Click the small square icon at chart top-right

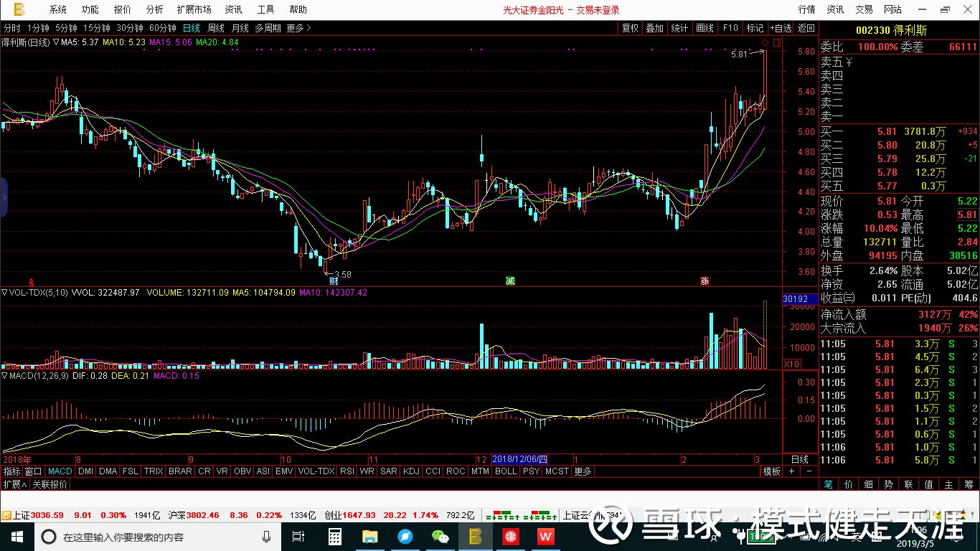click(777, 44)
